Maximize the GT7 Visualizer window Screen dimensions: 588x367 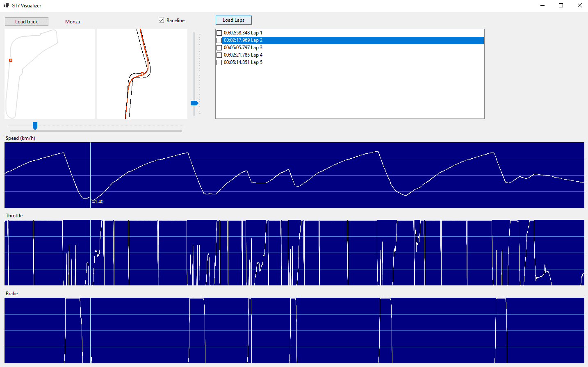pyautogui.click(x=561, y=6)
